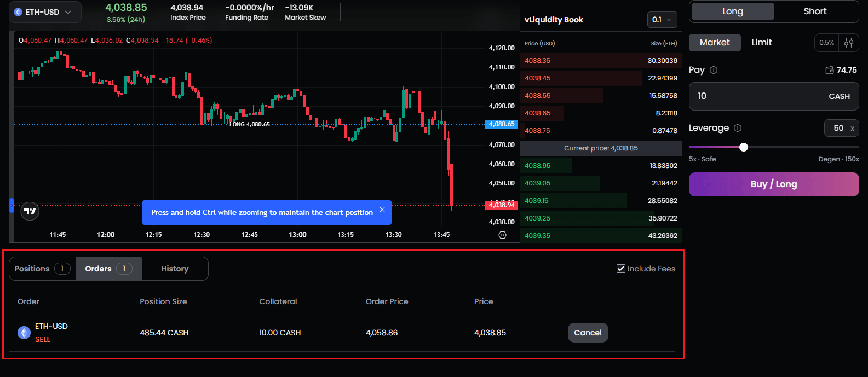Open the ETH-USD market selector dropdown
This screenshot has height=377, width=868.
45,12
